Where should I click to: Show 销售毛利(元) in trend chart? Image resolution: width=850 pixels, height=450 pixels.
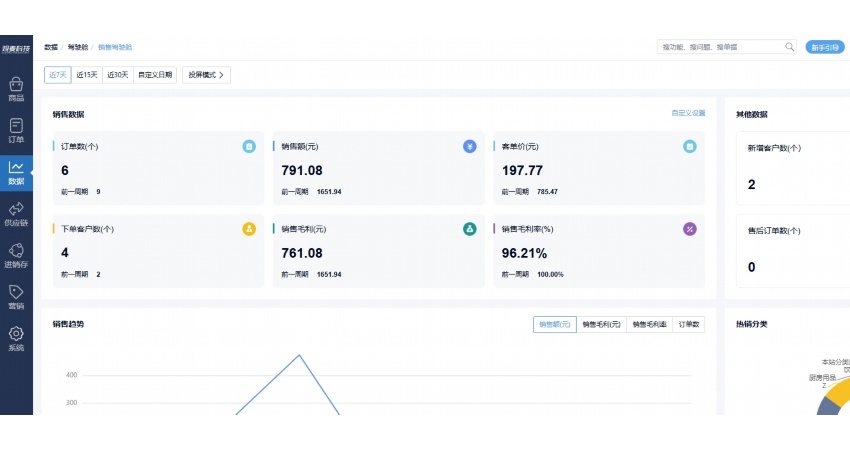(602, 324)
